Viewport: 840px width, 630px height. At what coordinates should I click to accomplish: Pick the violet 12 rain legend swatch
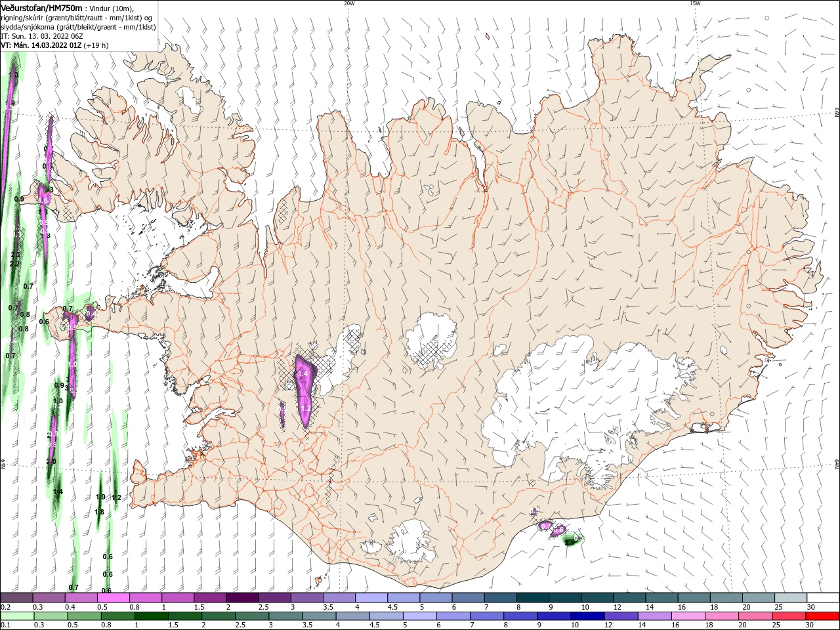tap(620, 616)
